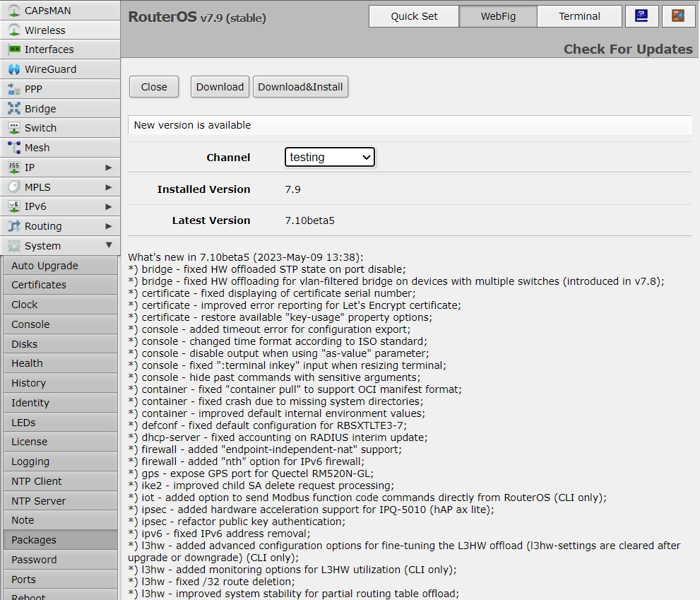Close the Check For Updates panel
The width and height of the screenshot is (700, 600).
[x=154, y=87]
